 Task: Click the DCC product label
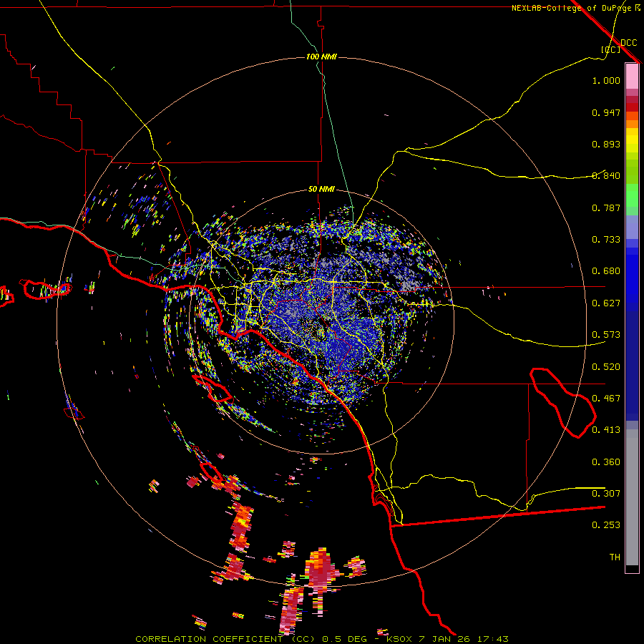click(629, 43)
